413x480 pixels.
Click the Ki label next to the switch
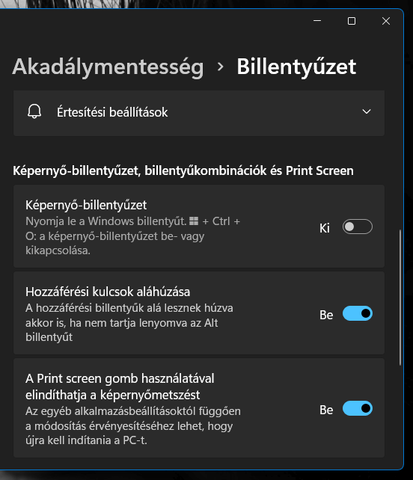pyautogui.click(x=324, y=228)
